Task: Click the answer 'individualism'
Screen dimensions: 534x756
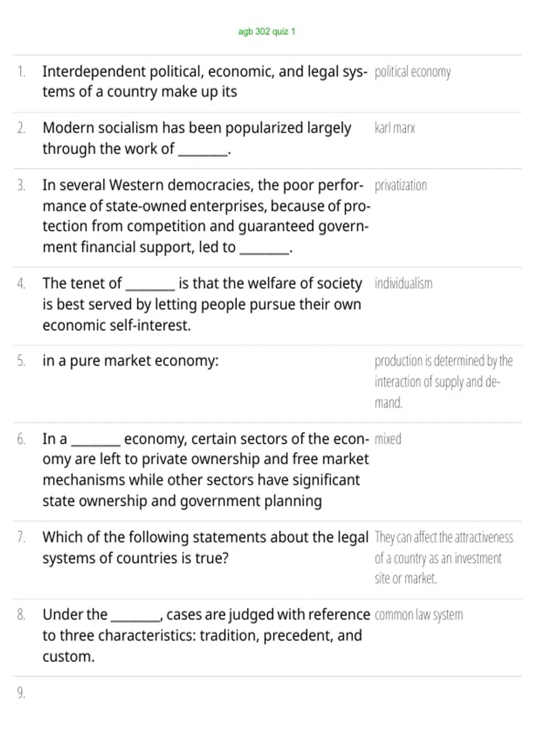Action: pos(403,283)
